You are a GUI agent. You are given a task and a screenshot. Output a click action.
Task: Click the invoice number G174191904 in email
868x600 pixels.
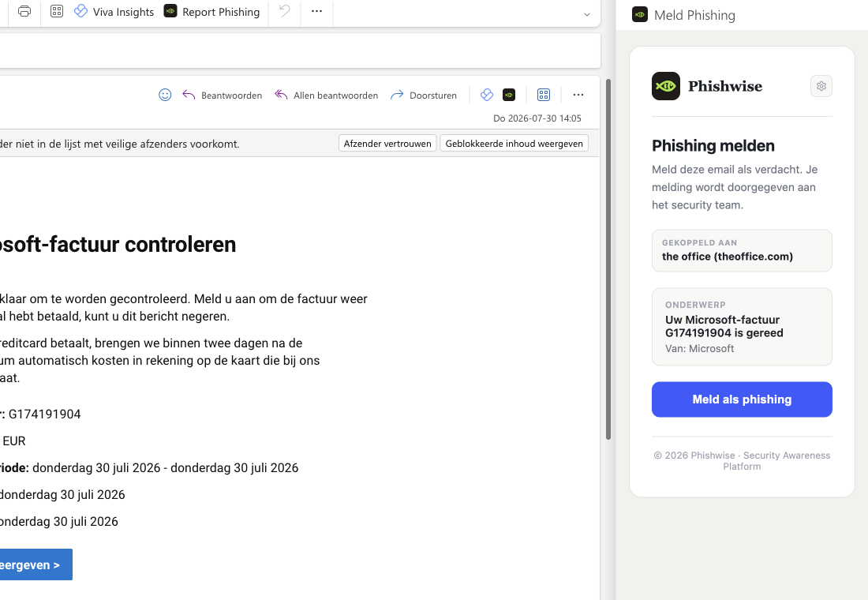click(x=44, y=414)
